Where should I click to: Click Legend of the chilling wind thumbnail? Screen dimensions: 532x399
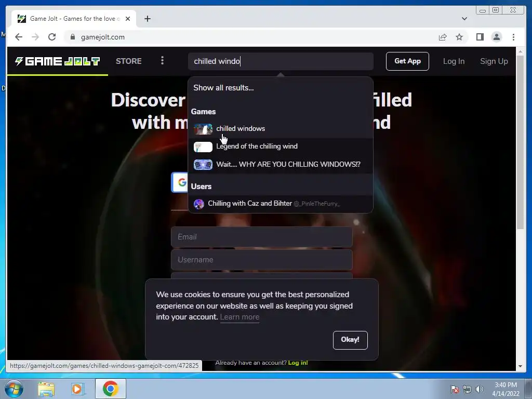click(203, 147)
